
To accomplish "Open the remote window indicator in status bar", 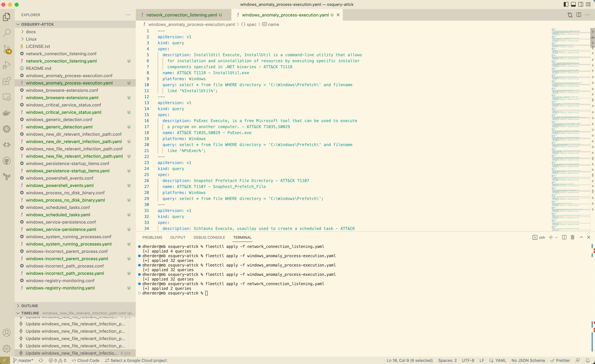I will 5,360.
